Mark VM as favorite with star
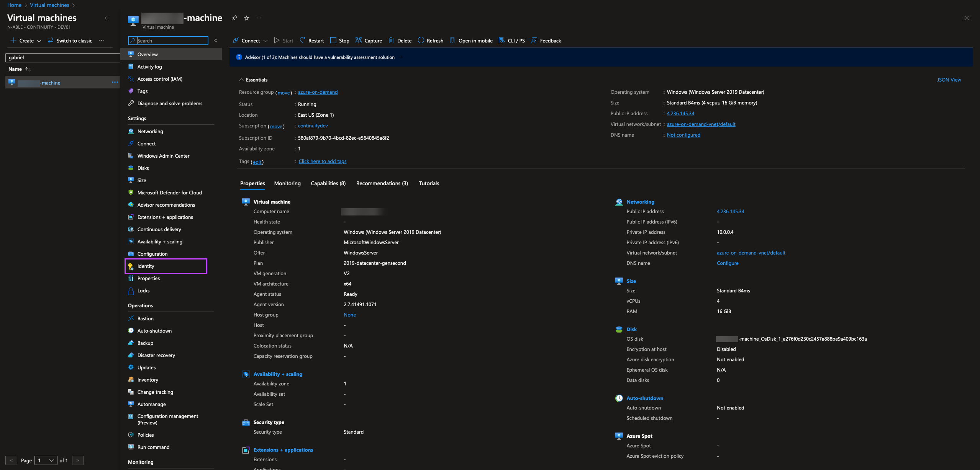 pyautogui.click(x=247, y=18)
